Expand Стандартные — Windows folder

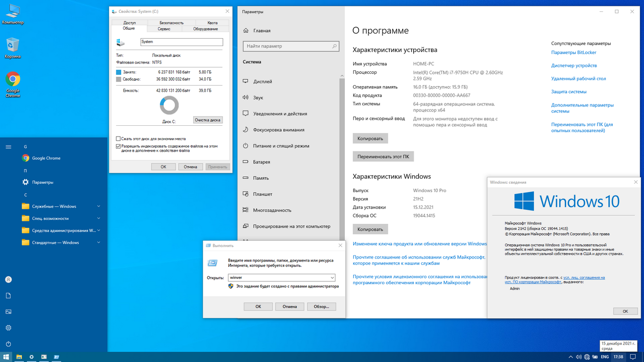(60, 243)
